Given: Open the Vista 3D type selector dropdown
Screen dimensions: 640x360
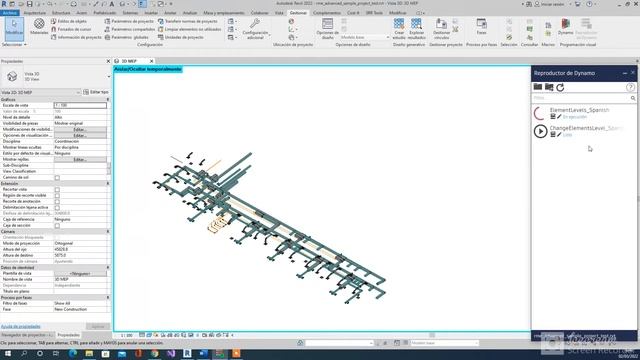Looking at the screenshot, I should coord(109,76).
